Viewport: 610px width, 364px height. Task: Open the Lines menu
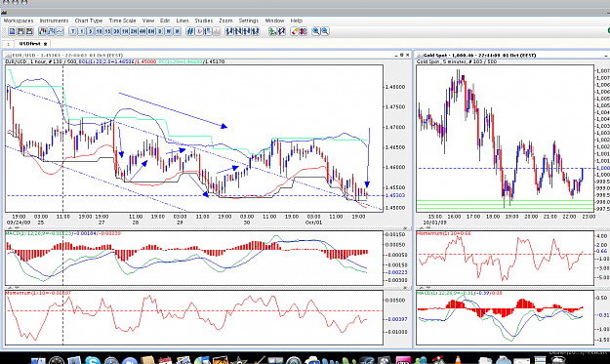(183, 20)
